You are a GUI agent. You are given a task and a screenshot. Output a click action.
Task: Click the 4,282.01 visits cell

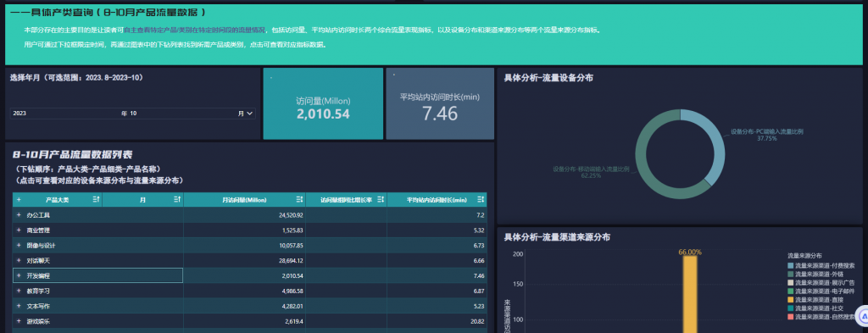coord(244,306)
